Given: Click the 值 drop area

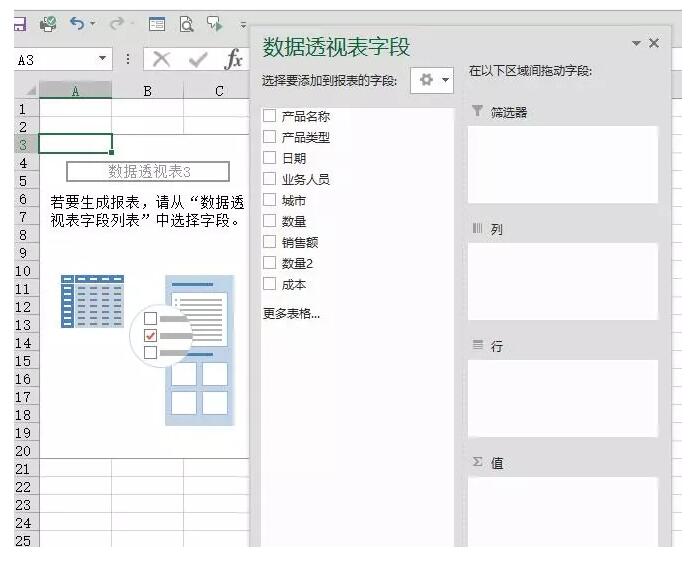Looking at the screenshot, I should (563, 512).
